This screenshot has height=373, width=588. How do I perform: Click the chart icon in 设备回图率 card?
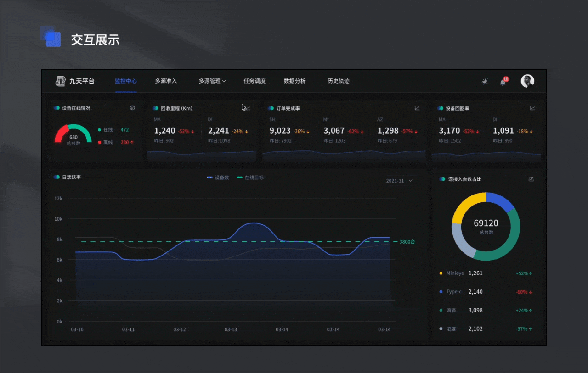[532, 108]
